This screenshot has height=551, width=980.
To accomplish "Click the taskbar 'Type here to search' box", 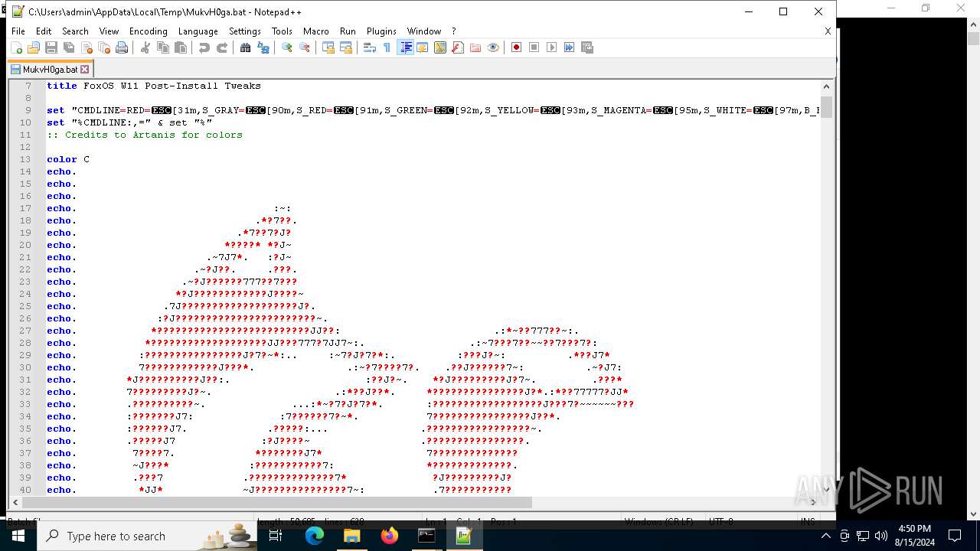I will (148, 536).
